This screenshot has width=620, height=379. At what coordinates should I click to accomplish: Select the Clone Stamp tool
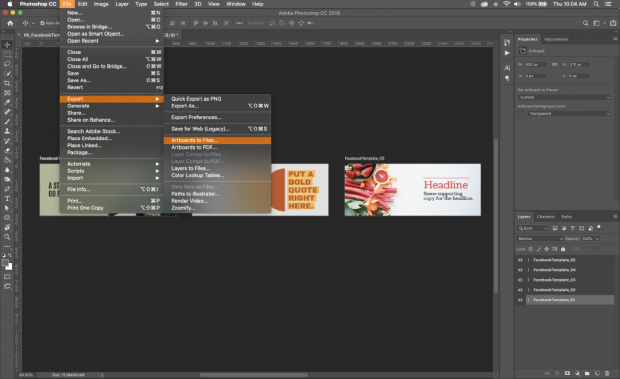pyautogui.click(x=7, y=131)
